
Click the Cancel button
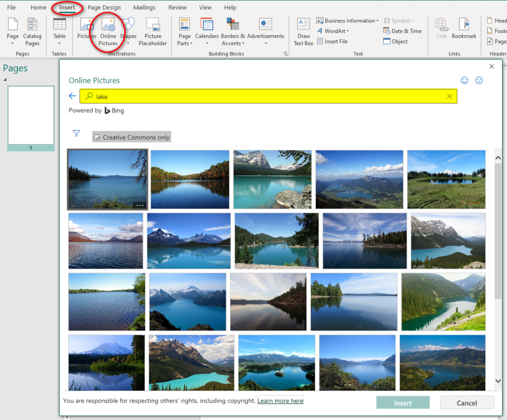(466, 403)
